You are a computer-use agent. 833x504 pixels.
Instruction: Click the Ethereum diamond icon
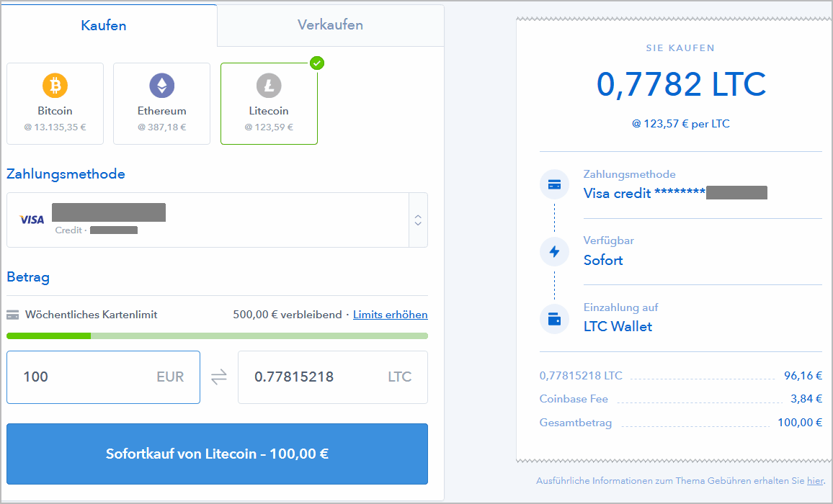[x=162, y=86]
